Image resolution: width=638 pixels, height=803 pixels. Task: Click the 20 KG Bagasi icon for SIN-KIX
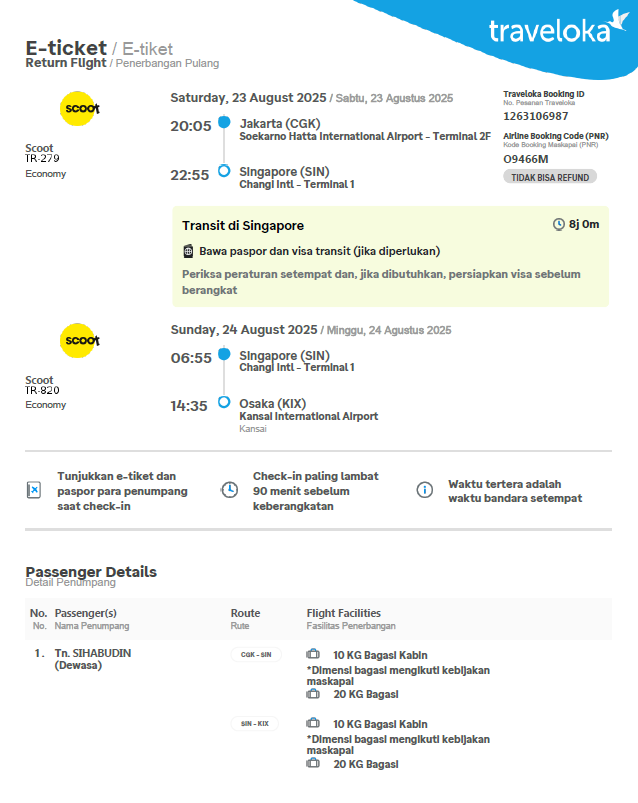coord(313,763)
